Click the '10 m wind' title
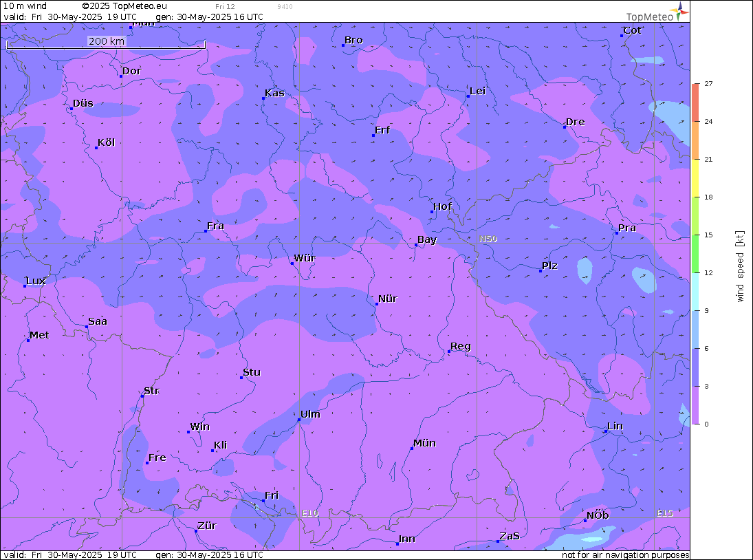This screenshot has height=560, width=753. pos(25,6)
